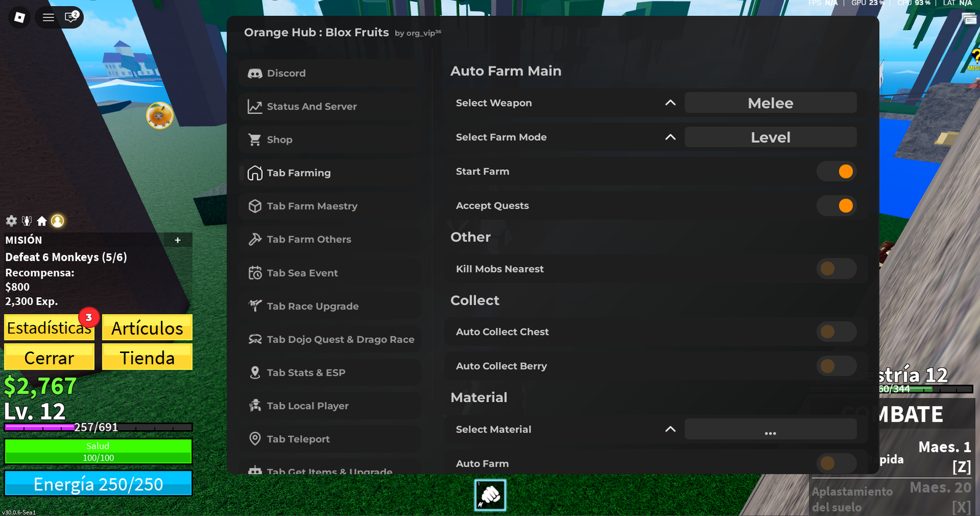Open the Roblox chat icon

click(72, 17)
